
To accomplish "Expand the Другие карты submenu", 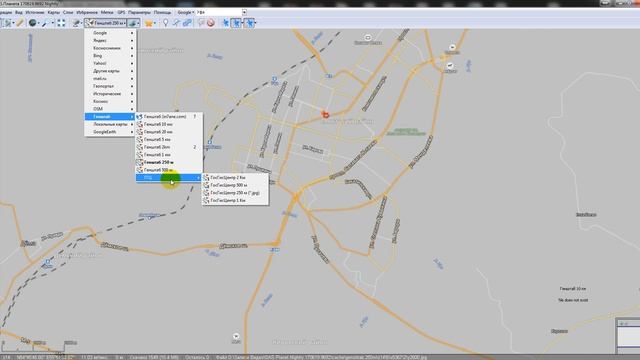I will (x=110, y=71).
